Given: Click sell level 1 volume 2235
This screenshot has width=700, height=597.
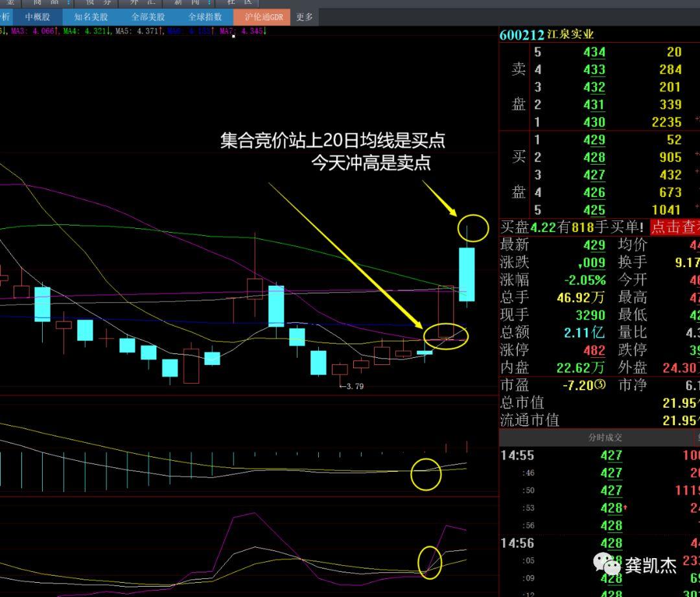Looking at the screenshot, I should (666, 123).
